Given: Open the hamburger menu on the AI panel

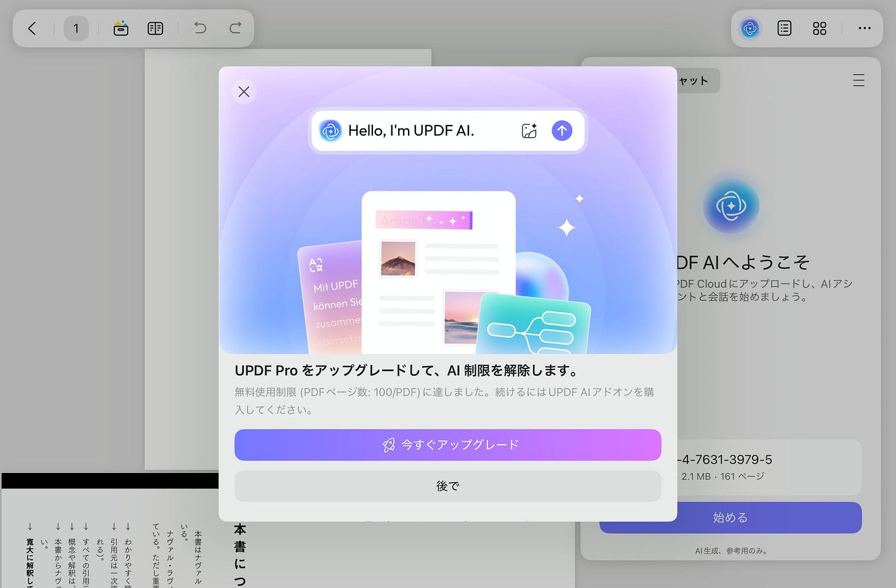Looking at the screenshot, I should tap(858, 80).
